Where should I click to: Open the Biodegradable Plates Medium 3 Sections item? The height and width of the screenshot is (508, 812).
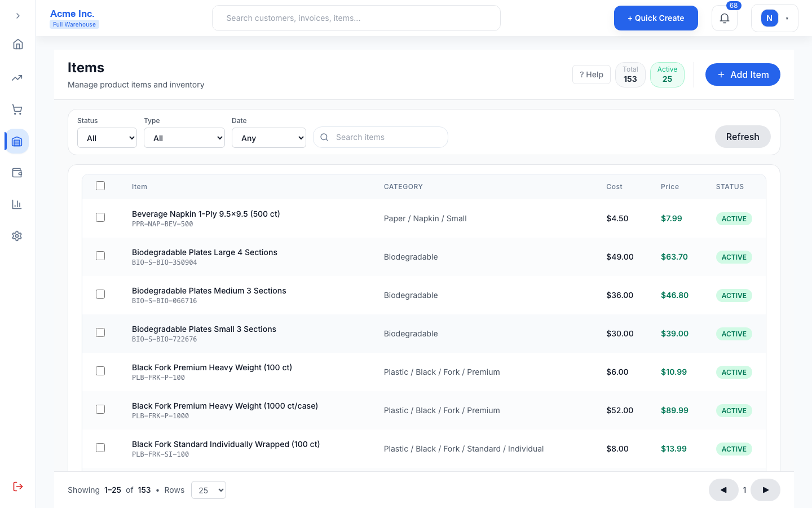[209, 291]
